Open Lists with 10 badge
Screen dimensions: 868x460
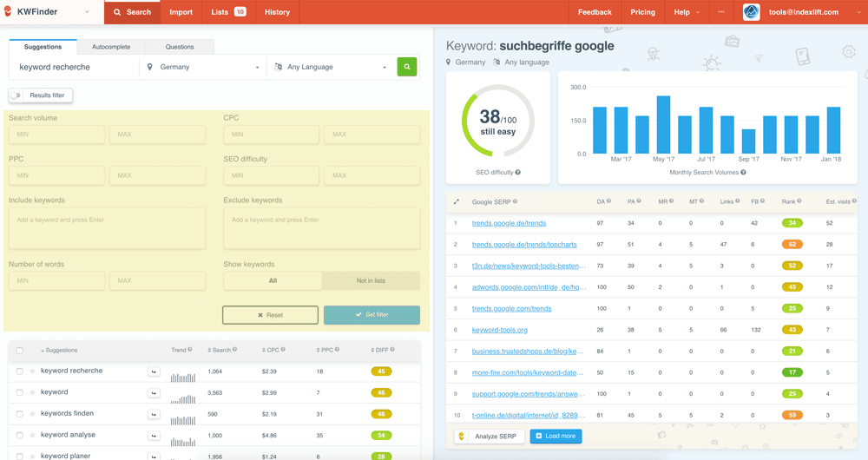coord(228,11)
